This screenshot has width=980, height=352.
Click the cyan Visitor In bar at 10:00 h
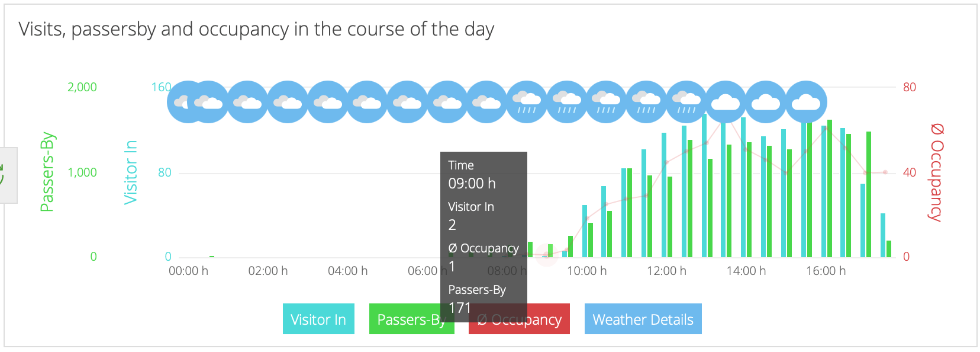click(x=584, y=231)
